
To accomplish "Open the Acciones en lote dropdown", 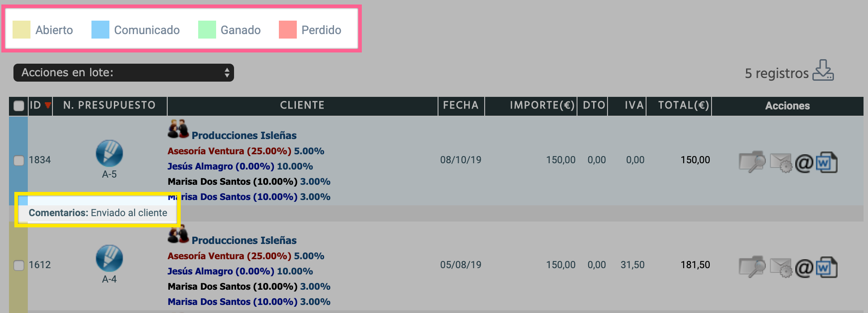I will coord(124,73).
